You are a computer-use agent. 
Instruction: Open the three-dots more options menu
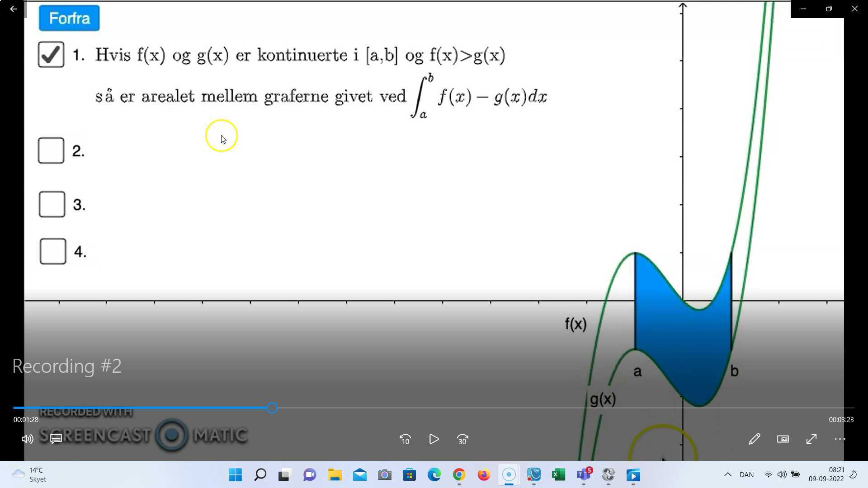tap(840, 439)
